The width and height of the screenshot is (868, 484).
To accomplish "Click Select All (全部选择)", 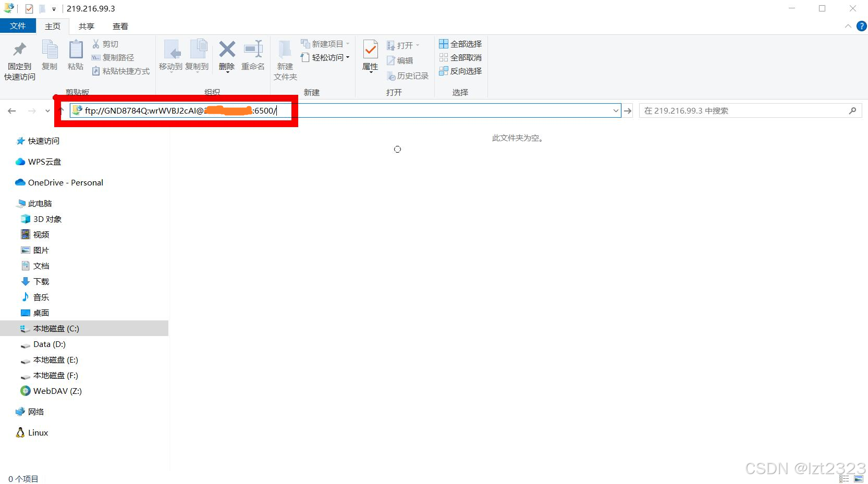I will (x=460, y=44).
